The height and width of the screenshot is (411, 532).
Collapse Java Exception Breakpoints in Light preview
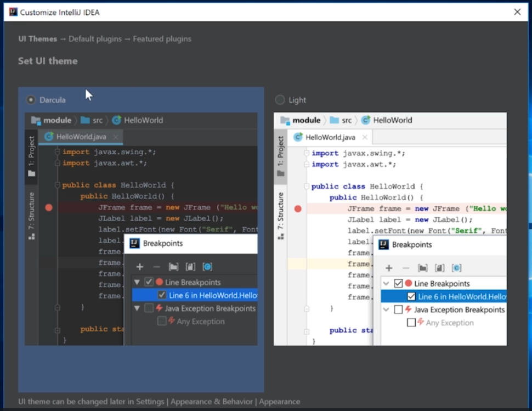pos(386,309)
